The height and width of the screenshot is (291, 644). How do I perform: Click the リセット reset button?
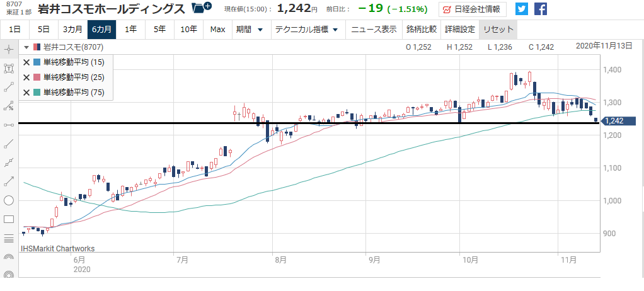point(498,30)
